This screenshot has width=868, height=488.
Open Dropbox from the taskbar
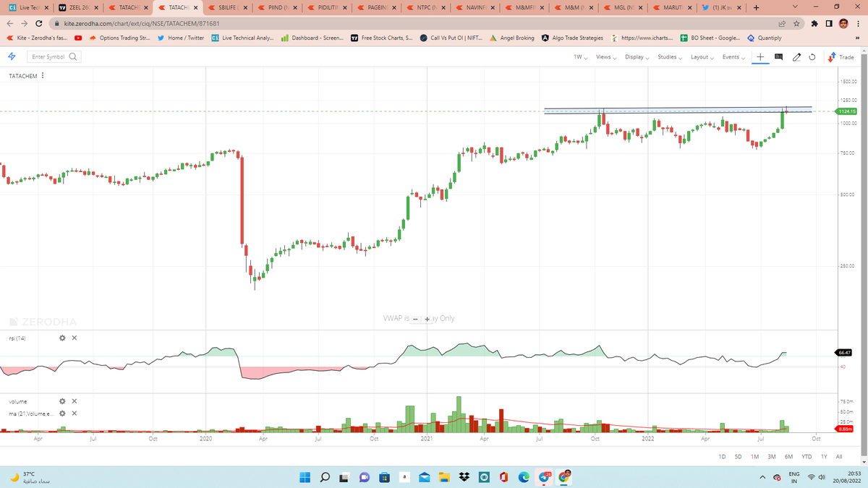tap(465, 477)
